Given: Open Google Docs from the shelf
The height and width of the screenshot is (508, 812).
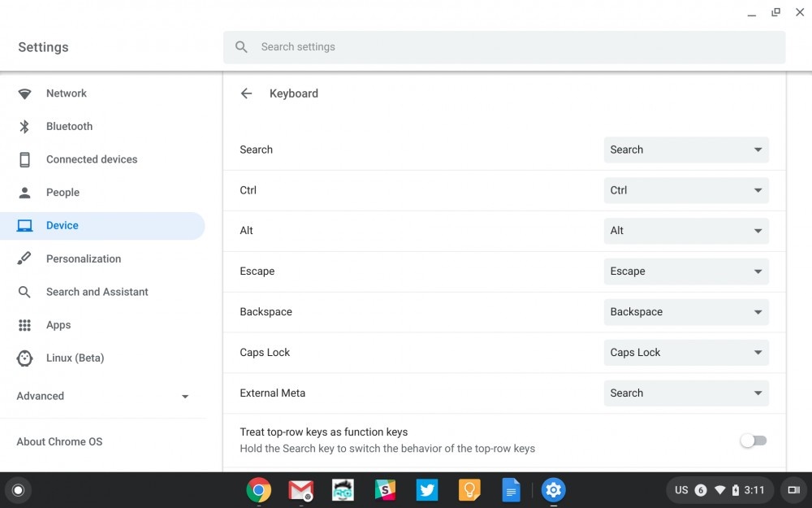Looking at the screenshot, I should [x=511, y=489].
